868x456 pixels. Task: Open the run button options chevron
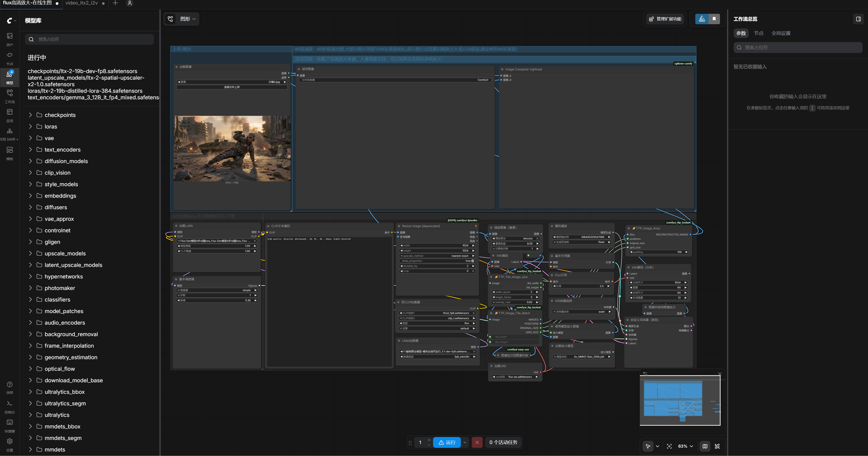click(x=465, y=442)
